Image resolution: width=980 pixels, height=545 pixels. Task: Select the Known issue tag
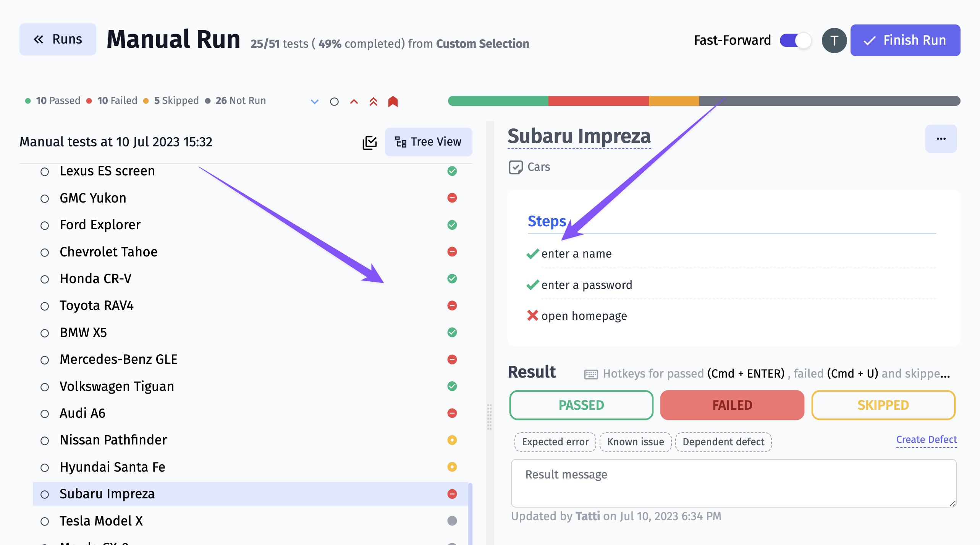click(x=635, y=442)
